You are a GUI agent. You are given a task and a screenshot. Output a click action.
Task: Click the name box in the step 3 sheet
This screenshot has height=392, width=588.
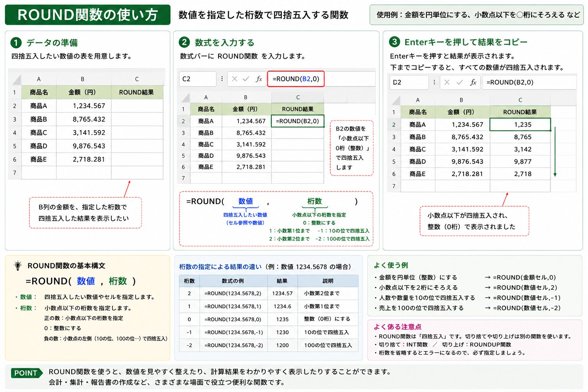tap(409, 82)
